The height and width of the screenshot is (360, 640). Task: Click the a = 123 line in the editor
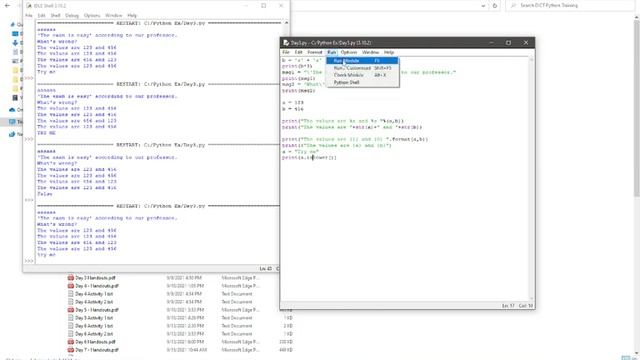[x=293, y=103]
